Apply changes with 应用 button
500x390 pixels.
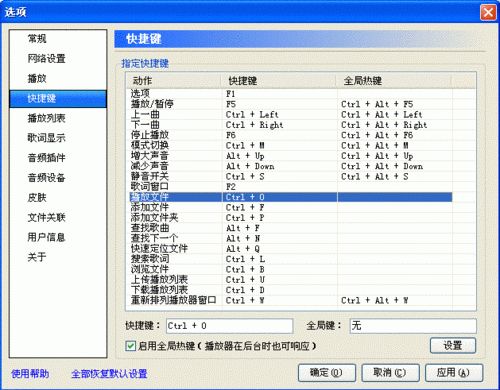454,372
